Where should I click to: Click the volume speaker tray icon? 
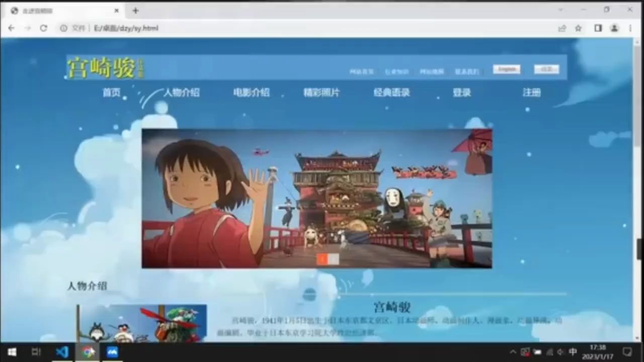tap(560, 352)
